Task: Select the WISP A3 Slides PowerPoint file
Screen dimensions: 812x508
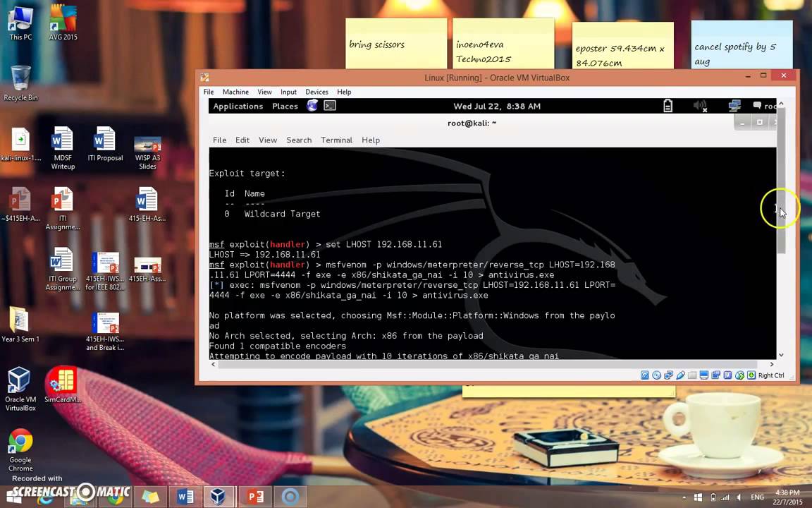Action: 147,152
